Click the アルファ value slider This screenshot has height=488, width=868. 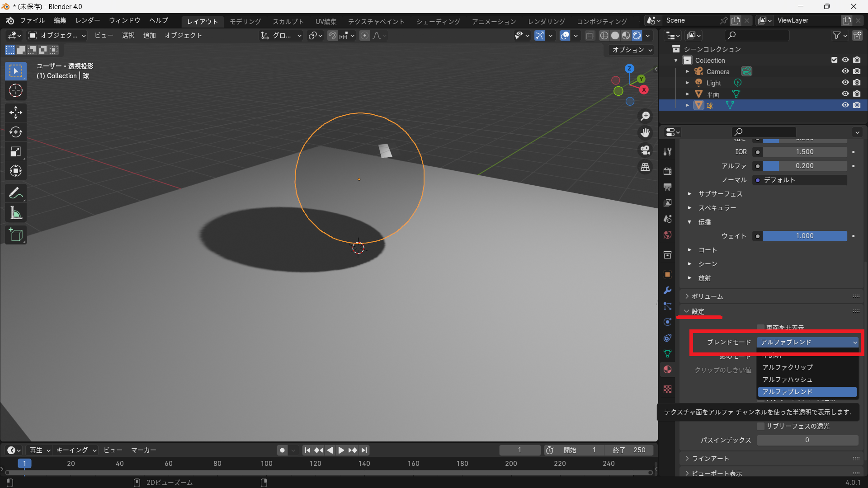click(804, 166)
